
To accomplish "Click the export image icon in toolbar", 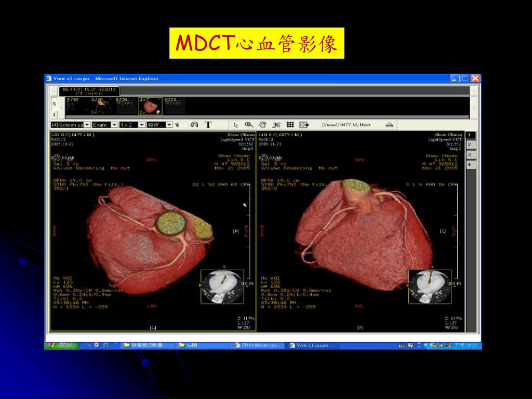I will (x=304, y=125).
